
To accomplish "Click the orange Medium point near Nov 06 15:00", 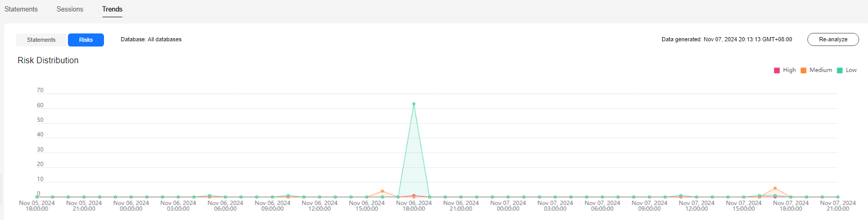I will click(x=383, y=191).
